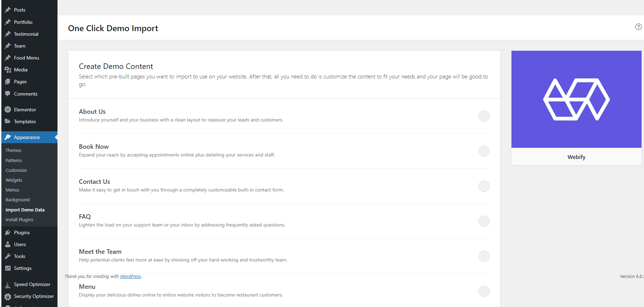This screenshot has width=644, height=307.
Task: Select the Appearance menu
Action: tap(29, 137)
